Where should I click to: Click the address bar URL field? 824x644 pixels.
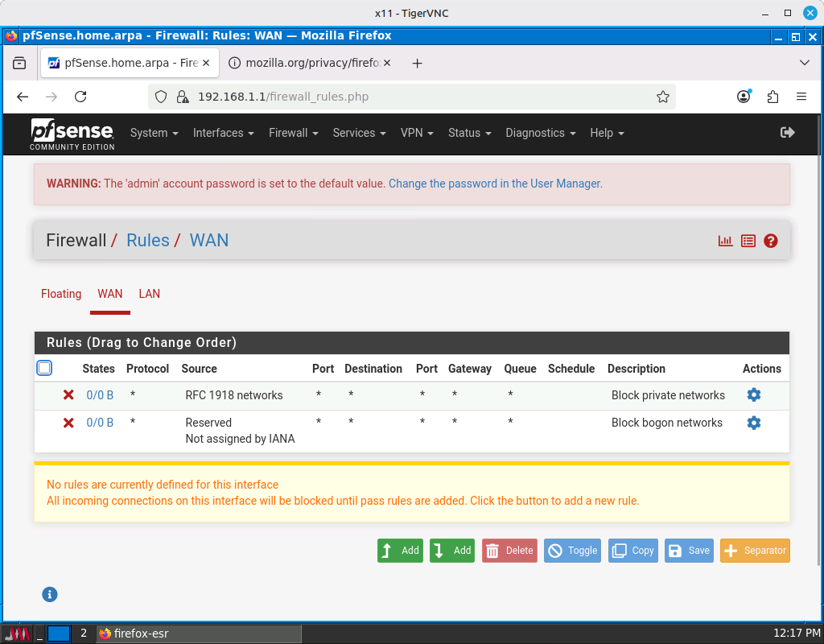pyautogui.click(x=418, y=97)
